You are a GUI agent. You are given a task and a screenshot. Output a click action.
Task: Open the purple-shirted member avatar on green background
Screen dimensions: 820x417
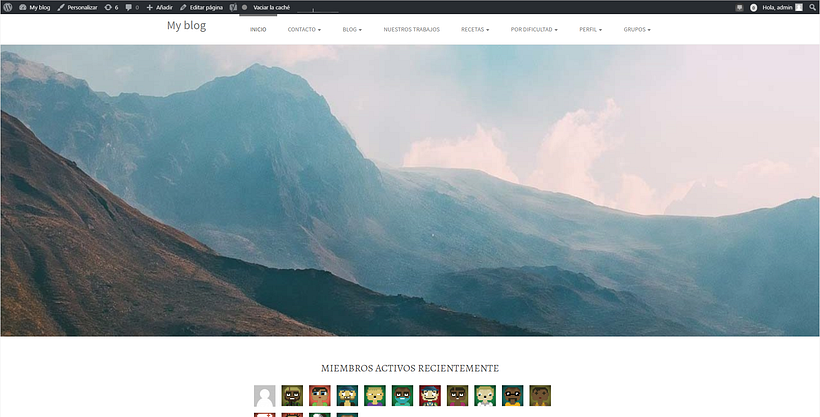[x=375, y=396]
